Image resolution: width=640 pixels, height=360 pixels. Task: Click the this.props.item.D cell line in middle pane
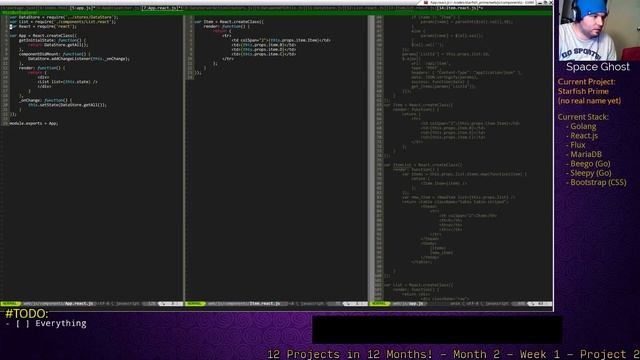coord(264,49)
